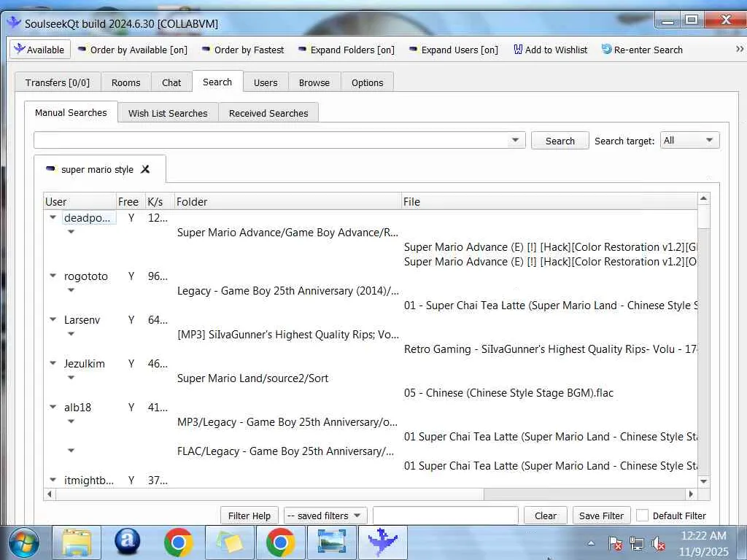Viewport: 747px width, 560px height.
Task: Select folder 'Super Mario Land/source2/Sort'
Action: click(252, 378)
